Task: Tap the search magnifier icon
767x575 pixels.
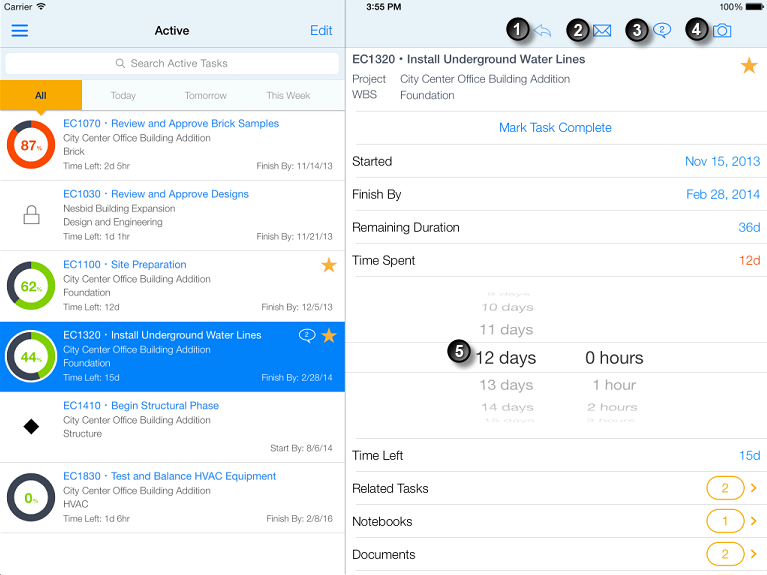Action: (120, 63)
